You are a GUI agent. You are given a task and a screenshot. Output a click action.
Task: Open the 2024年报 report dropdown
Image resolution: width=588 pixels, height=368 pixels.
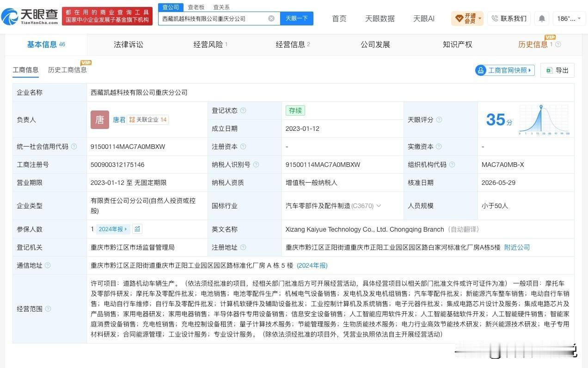(113, 229)
